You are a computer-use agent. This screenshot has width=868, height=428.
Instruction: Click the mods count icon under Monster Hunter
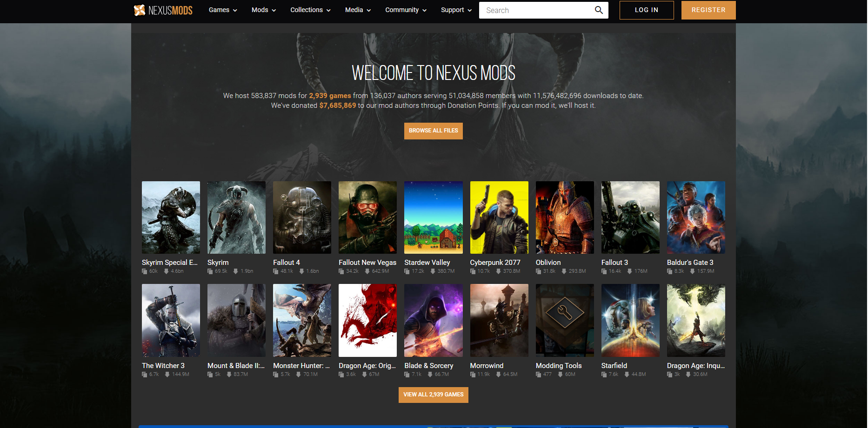click(x=276, y=375)
